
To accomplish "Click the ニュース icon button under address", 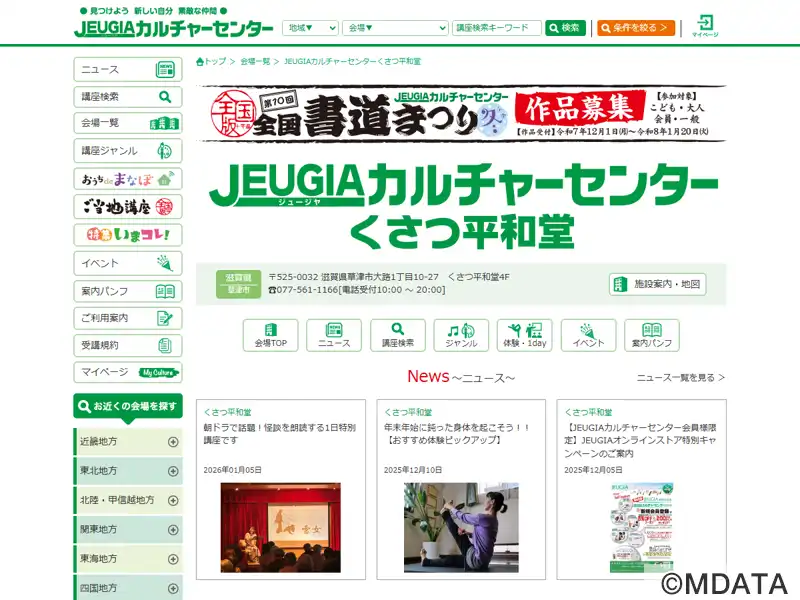I will (x=334, y=335).
